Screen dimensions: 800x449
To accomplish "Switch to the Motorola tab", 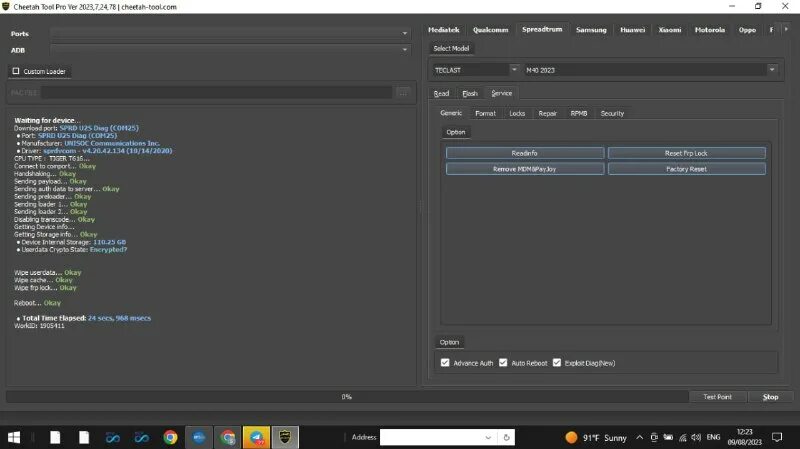I will click(x=710, y=30).
